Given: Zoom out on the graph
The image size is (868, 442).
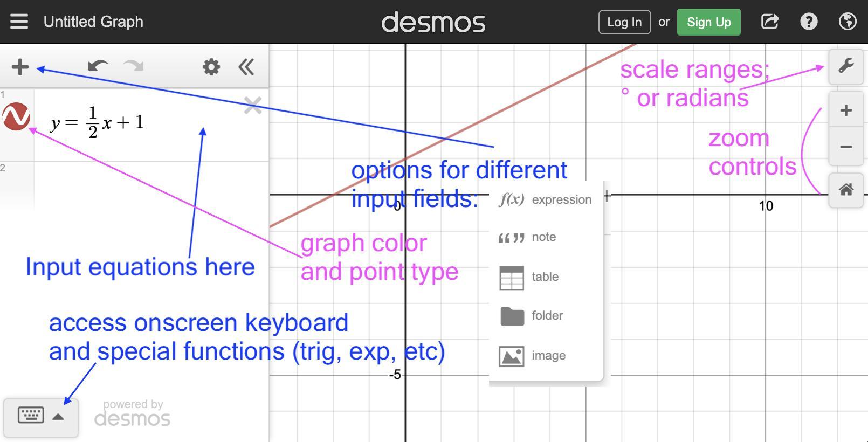Looking at the screenshot, I should (846, 146).
